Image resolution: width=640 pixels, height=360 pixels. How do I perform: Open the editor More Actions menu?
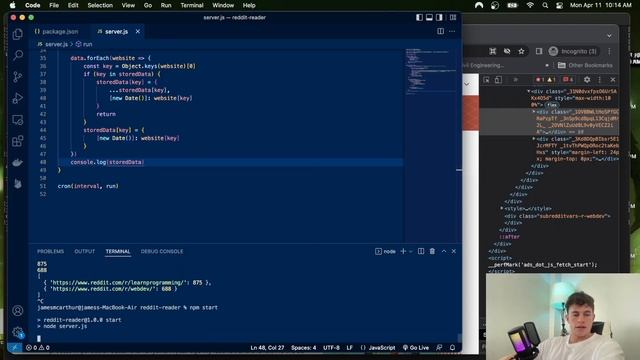click(x=452, y=31)
